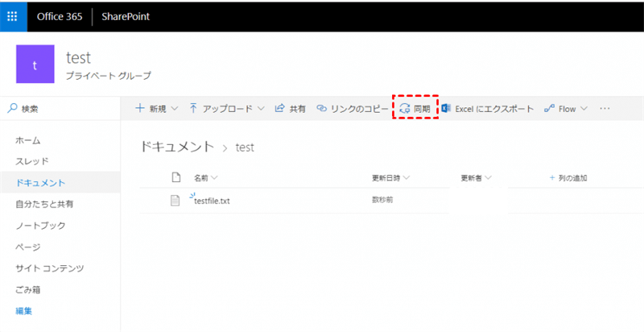644x332 pixels.
Task: Click the 共有 share icon
Action: (279, 109)
